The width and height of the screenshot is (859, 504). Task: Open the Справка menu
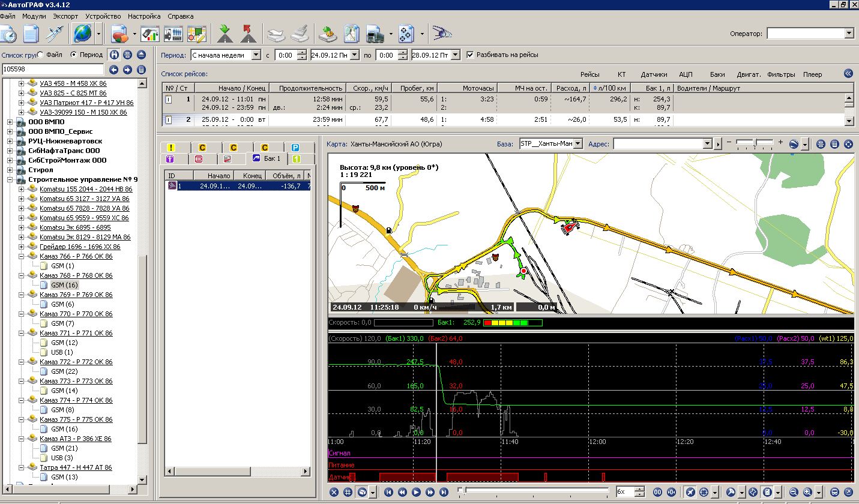click(181, 16)
